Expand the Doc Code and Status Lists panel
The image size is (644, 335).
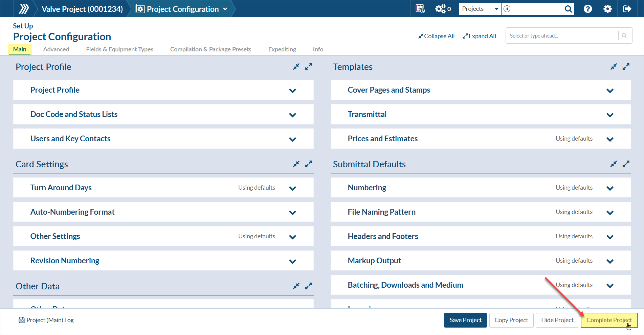point(292,115)
